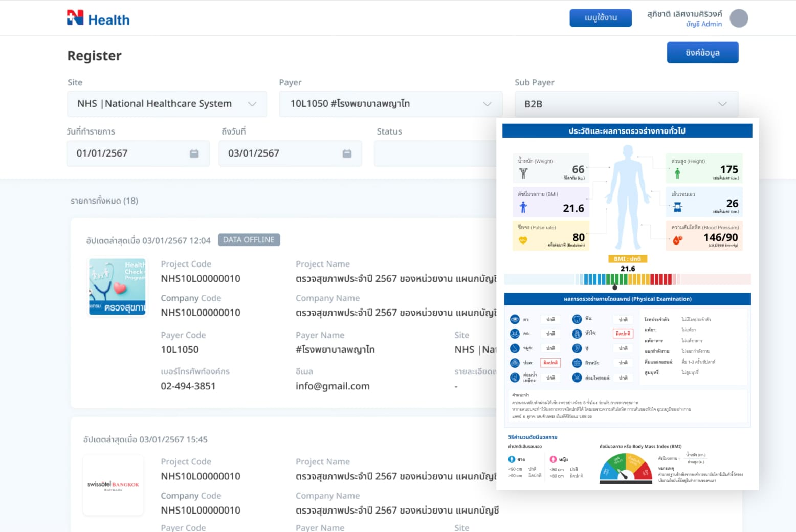Click the email info@gmail.com

tap(333, 386)
